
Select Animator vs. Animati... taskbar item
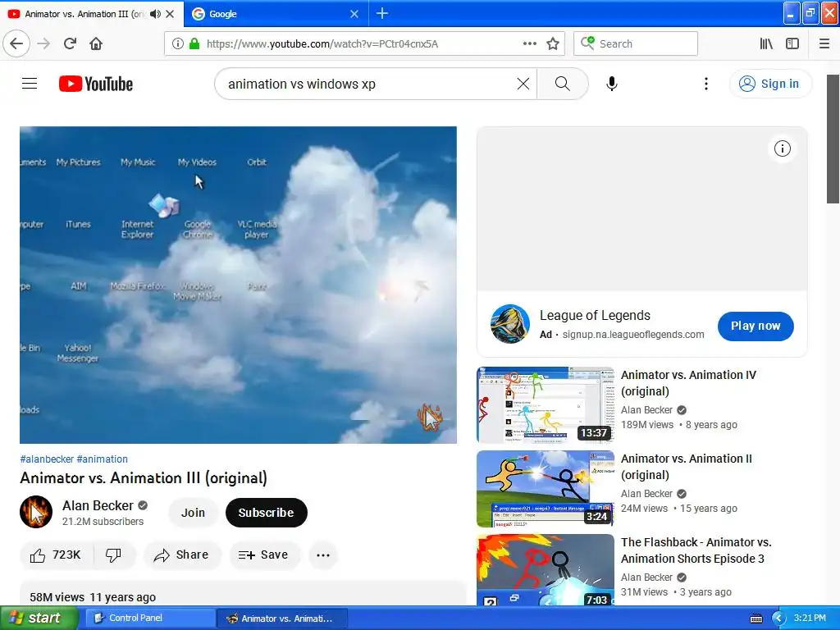[x=282, y=619]
